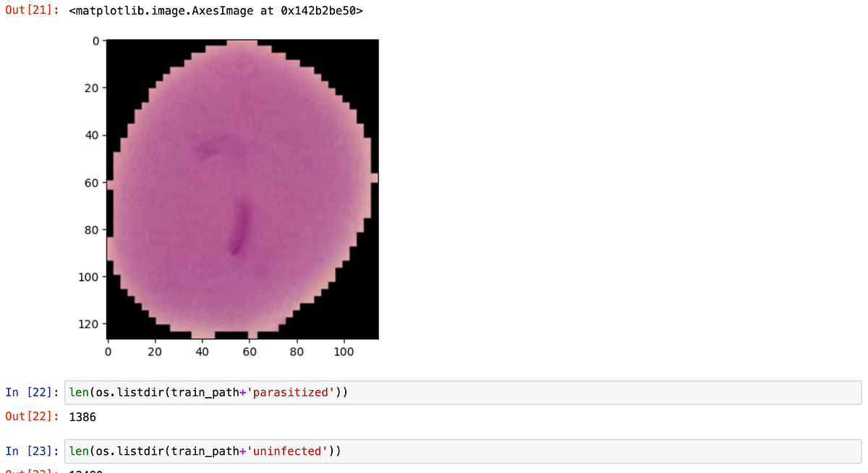This screenshot has height=473, width=868.
Task: Click the Out[22] prompt label
Action: point(32,417)
